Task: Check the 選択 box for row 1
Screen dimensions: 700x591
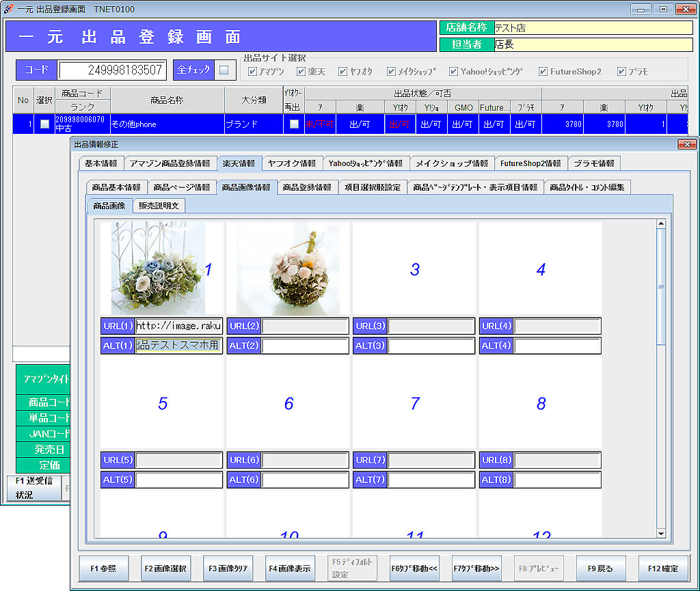Action: point(44,124)
